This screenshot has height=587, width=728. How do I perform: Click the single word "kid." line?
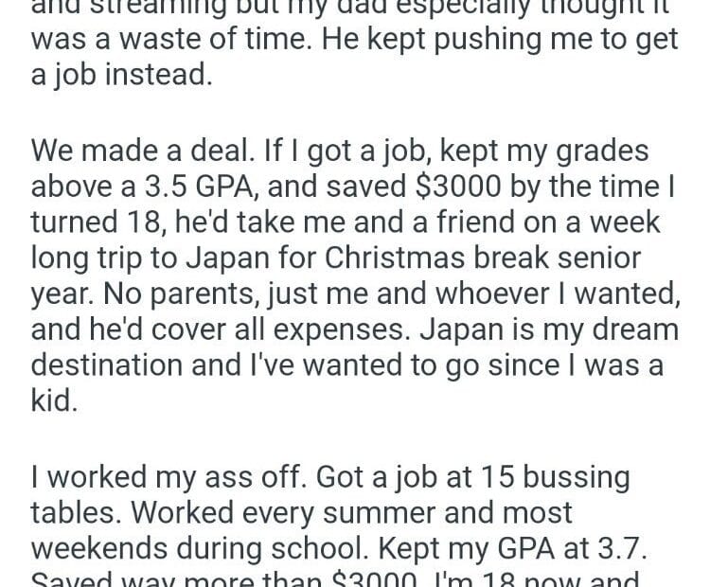51,399
